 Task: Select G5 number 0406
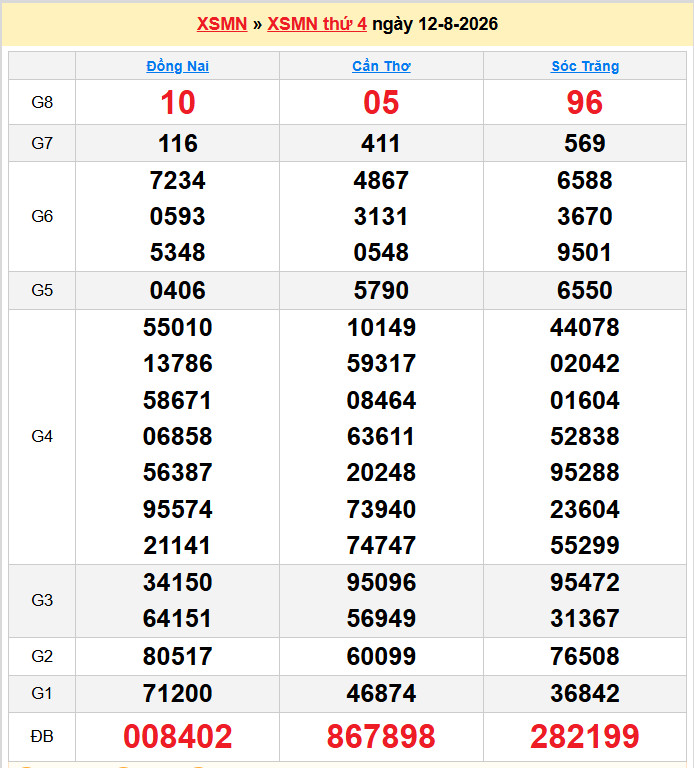[x=177, y=290]
